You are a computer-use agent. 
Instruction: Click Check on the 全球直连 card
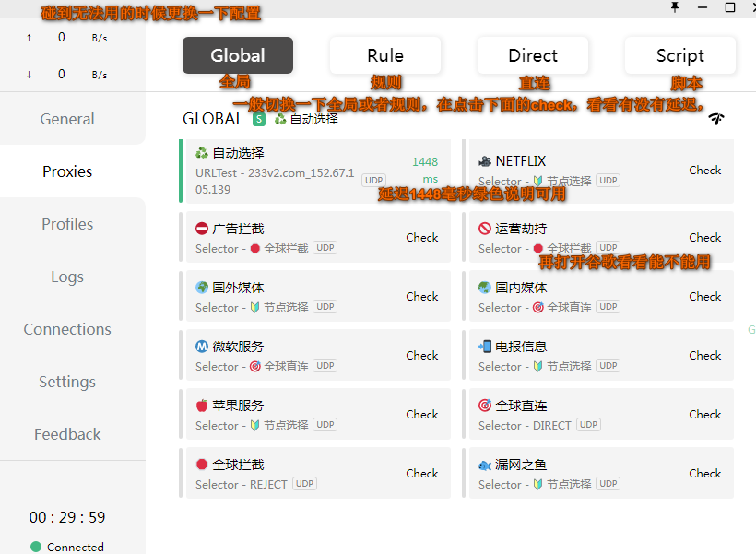tap(705, 414)
